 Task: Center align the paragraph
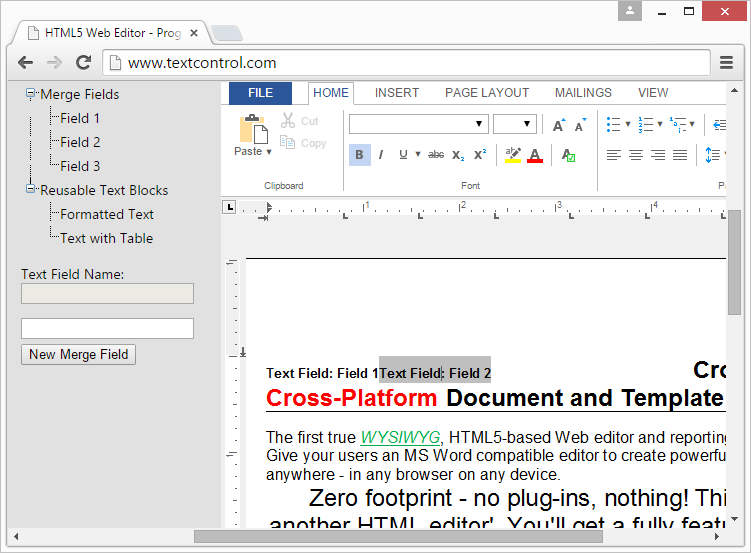(636, 155)
